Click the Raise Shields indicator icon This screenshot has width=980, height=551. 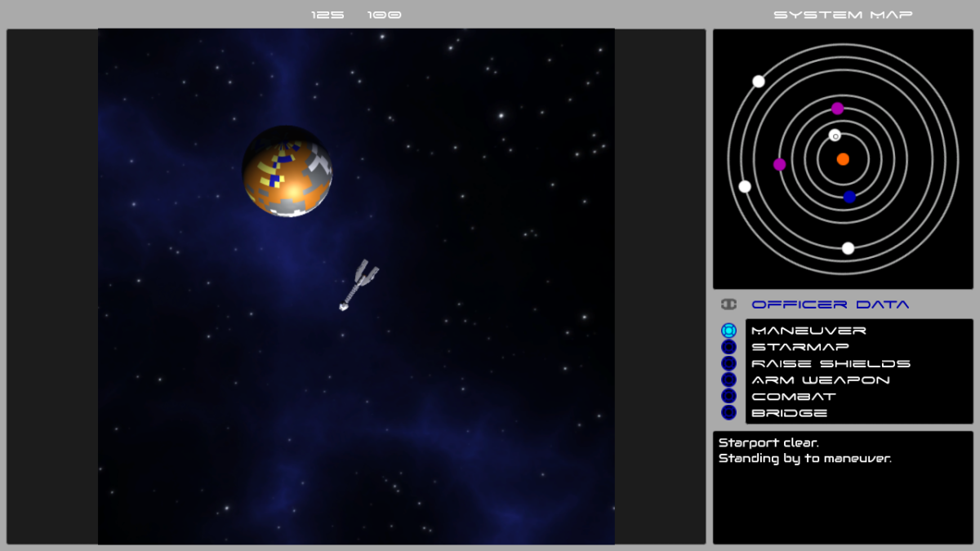[x=729, y=362]
